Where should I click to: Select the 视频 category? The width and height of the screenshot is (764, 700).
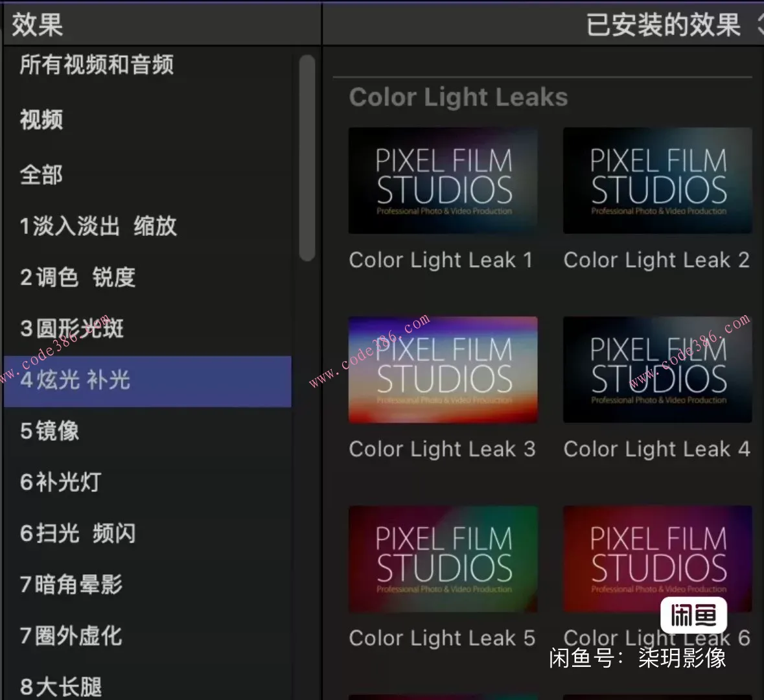(41, 121)
